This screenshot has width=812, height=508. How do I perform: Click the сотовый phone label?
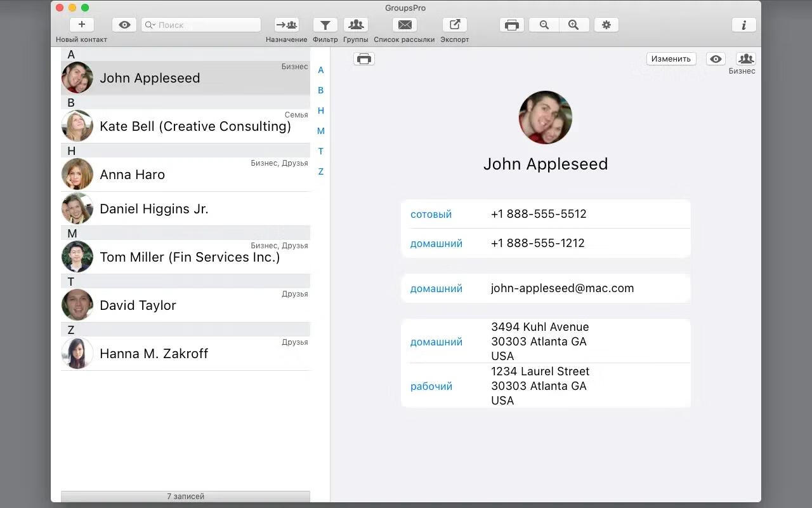click(x=431, y=214)
